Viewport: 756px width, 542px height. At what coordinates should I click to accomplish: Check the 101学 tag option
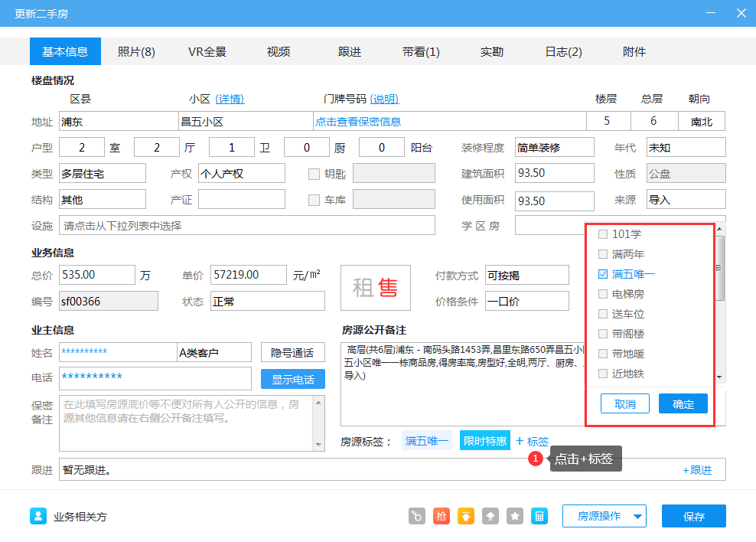coord(603,234)
